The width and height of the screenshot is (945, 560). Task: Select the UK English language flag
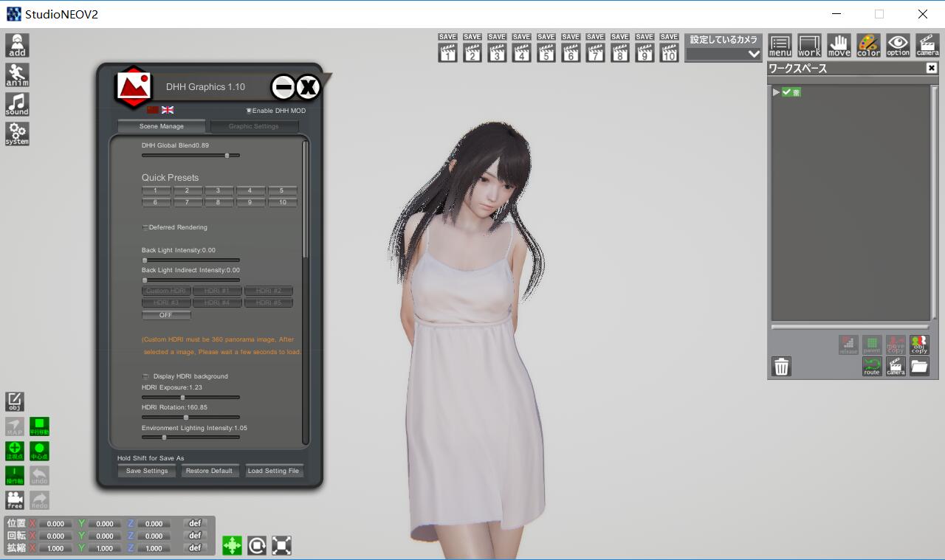pos(168,110)
